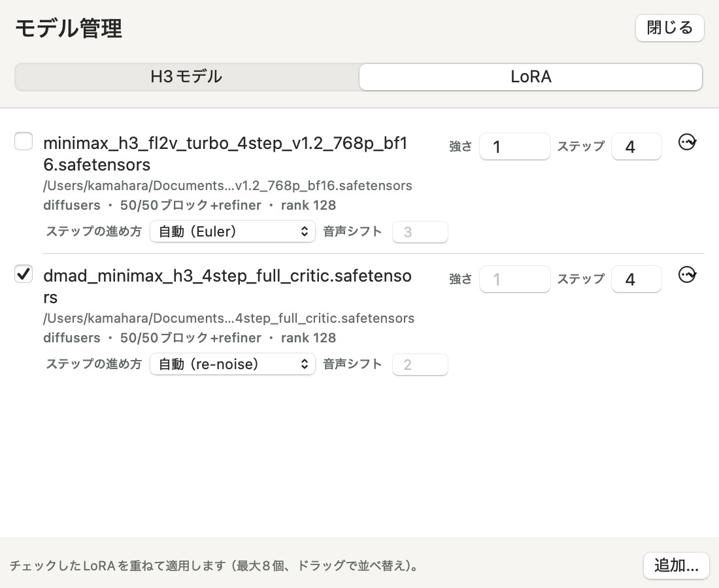Viewport: 719px width, 588px height.
Task: Open the 自動 (re-noise) step method dropdown
Action: tap(233, 364)
